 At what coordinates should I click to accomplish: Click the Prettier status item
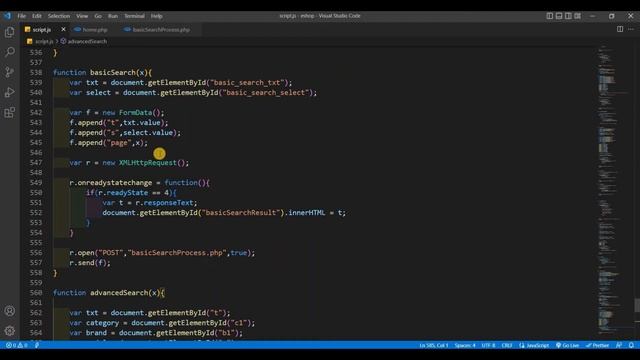pos(598,345)
